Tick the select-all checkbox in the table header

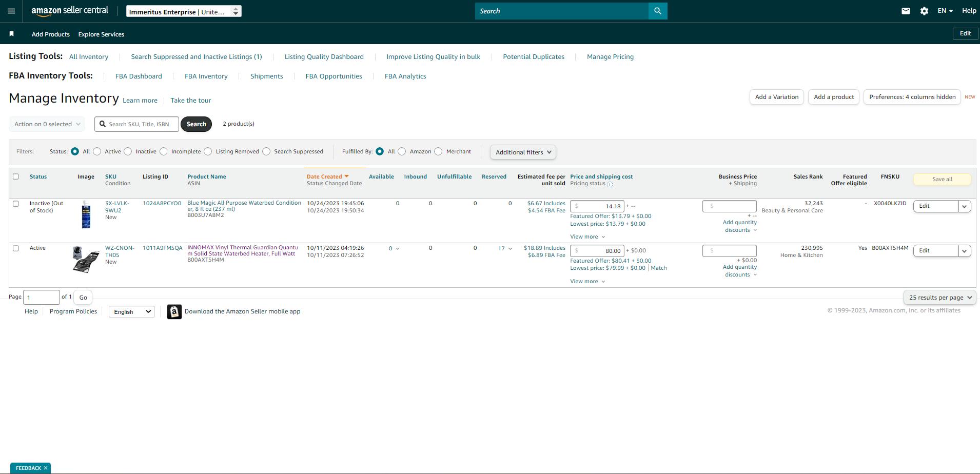pyautogui.click(x=16, y=176)
